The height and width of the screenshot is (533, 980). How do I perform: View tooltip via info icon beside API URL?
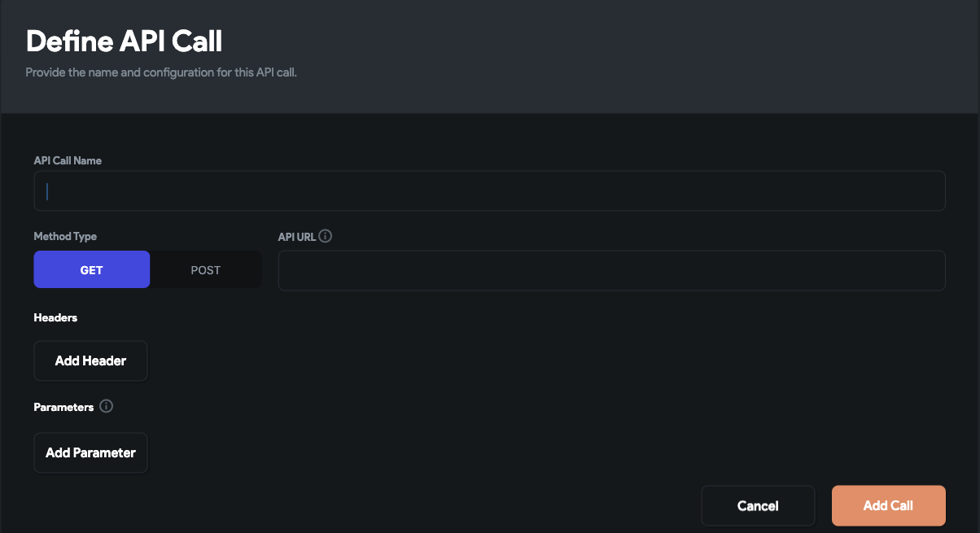click(x=326, y=236)
